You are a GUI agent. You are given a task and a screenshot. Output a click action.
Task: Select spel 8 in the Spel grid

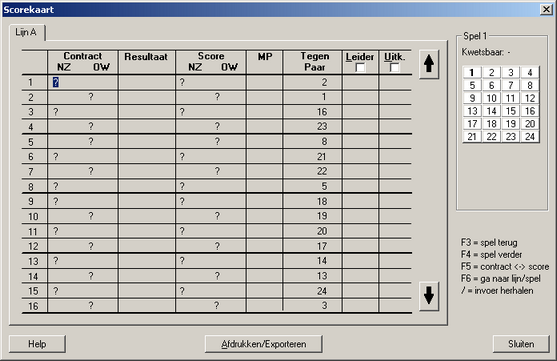point(530,85)
